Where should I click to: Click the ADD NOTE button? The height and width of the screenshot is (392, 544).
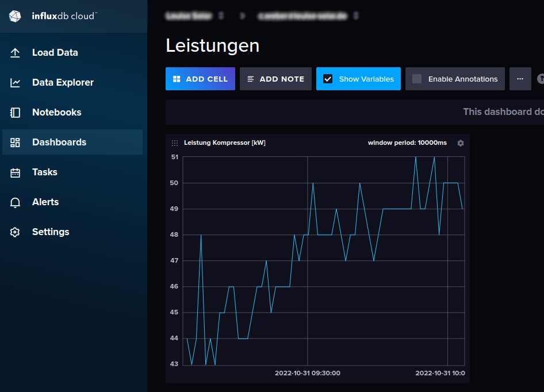tap(275, 79)
